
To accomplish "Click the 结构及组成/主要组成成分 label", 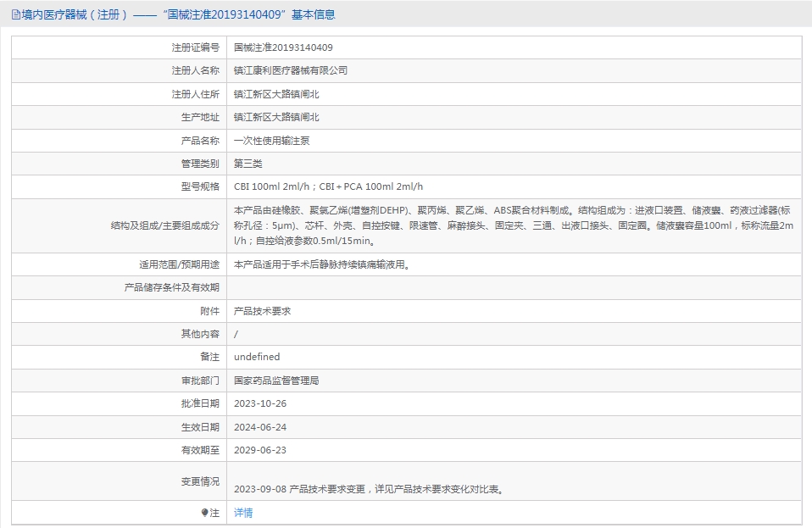I will (165, 225).
